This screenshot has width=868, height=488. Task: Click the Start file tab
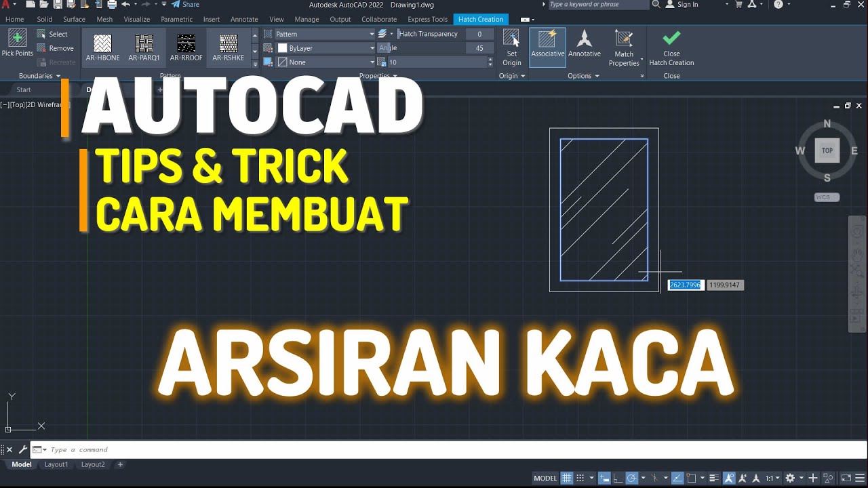click(x=24, y=89)
